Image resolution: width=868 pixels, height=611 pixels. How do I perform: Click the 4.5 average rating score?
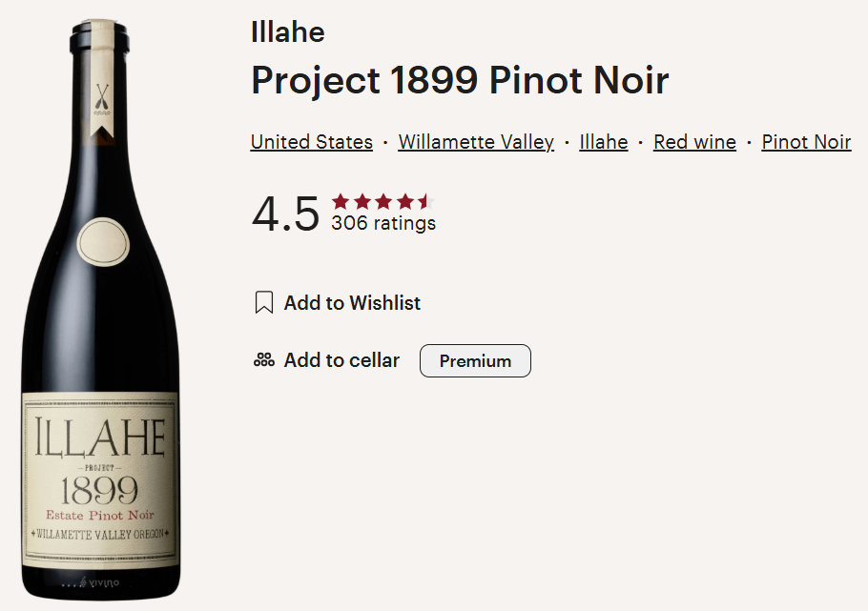pyautogui.click(x=285, y=214)
